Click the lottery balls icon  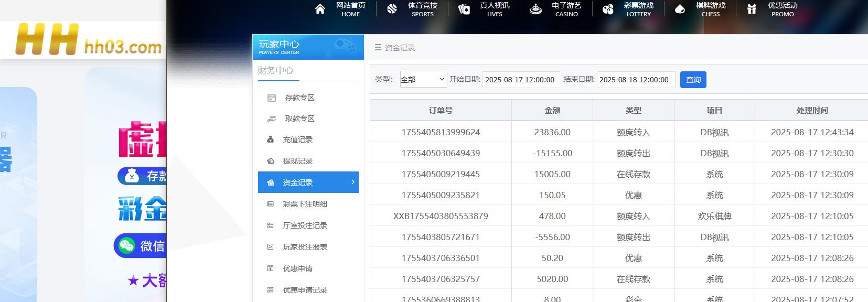coord(608,9)
